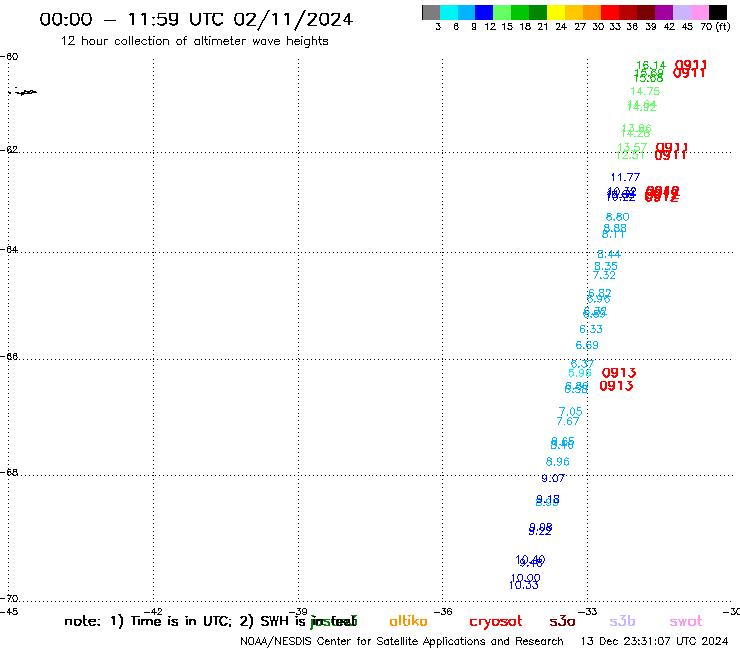Click the lavender swatch in the color scale
The height and width of the screenshot is (650, 740).
(681, 12)
